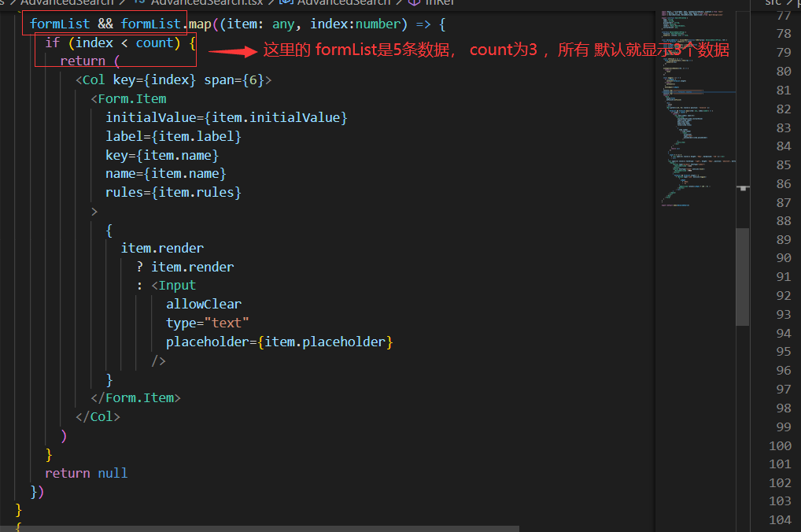
Task: Click line number 96 in right editor
Action: 784,371
